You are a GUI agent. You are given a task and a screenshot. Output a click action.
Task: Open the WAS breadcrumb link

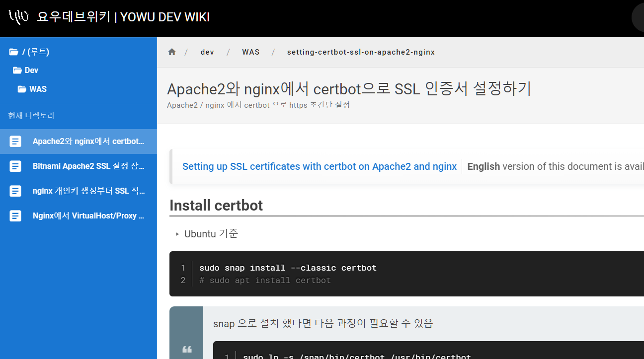coord(251,52)
